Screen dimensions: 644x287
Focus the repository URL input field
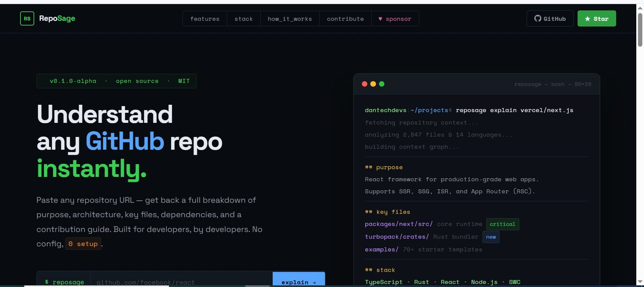tap(181, 281)
